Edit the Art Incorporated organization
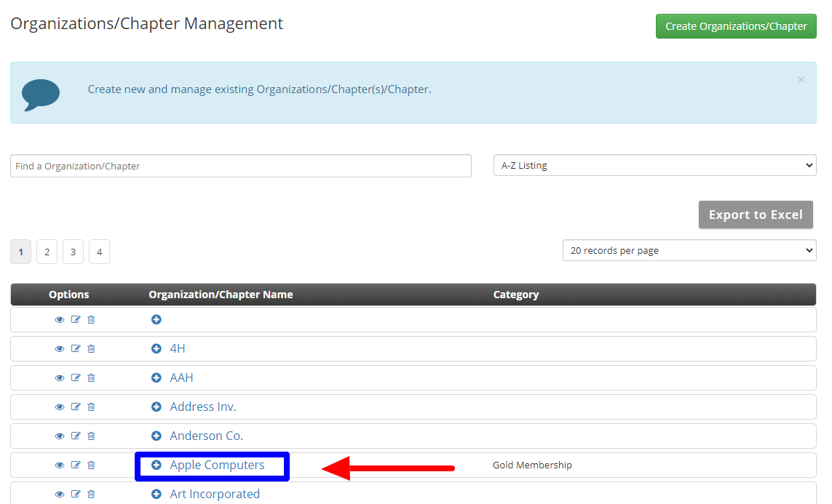The height and width of the screenshot is (504, 832). tap(76, 495)
